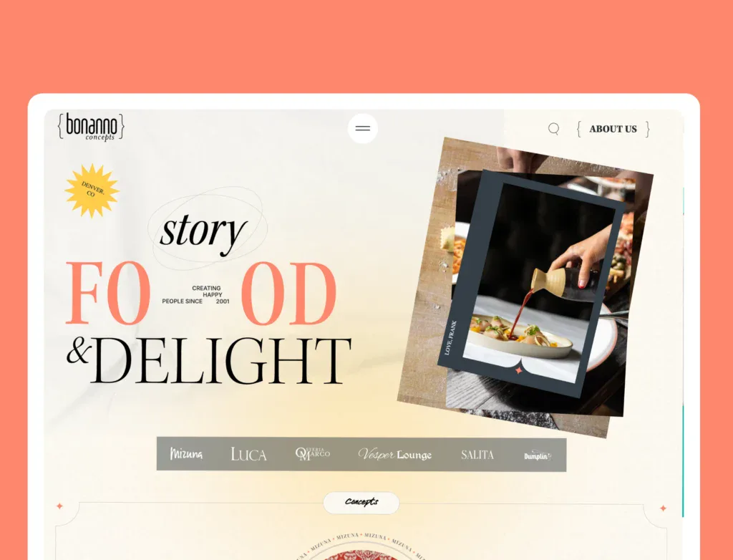Viewport: 733px width, 560px height.
Task: Click the Bonanno Concepts logo
Action: 91,127
